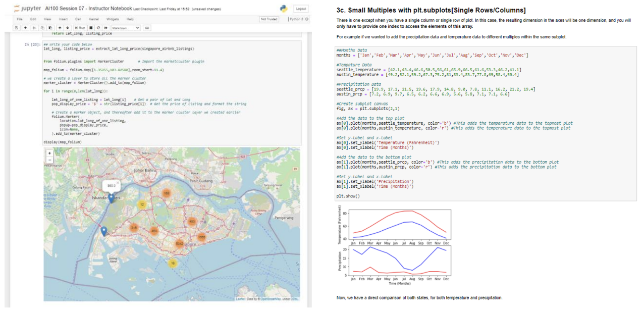The width and height of the screenshot is (644, 309).
Task: Click the Python logo icon
Action: 283,9
